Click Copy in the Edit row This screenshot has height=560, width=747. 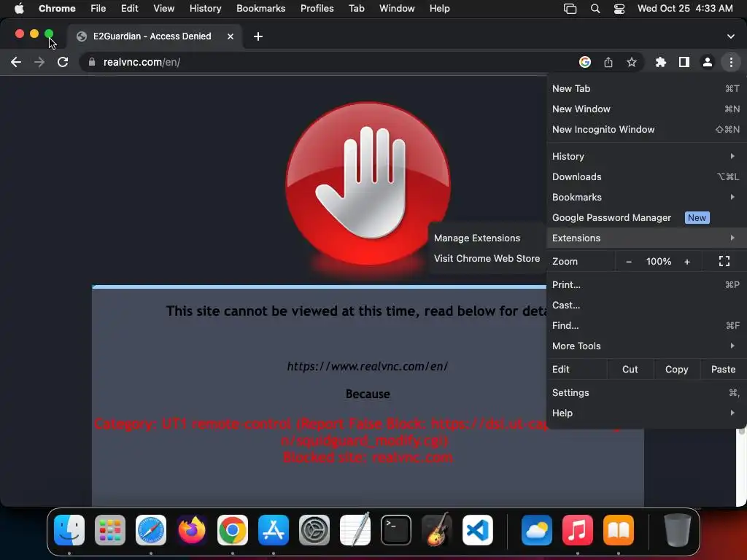(x=676, y=370)
